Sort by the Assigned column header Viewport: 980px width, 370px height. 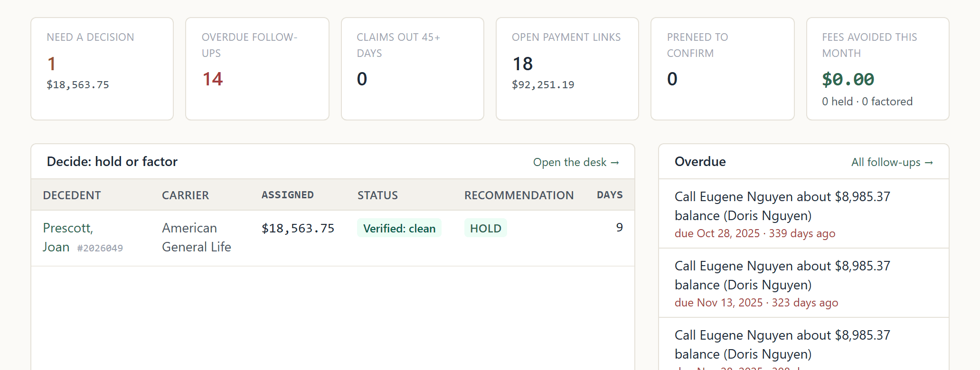287,195
